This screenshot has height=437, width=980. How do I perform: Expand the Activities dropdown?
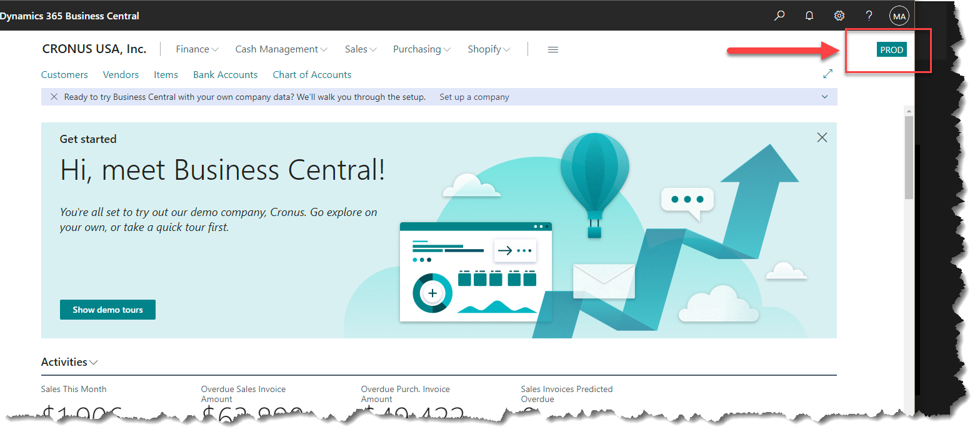coord(69,362)
